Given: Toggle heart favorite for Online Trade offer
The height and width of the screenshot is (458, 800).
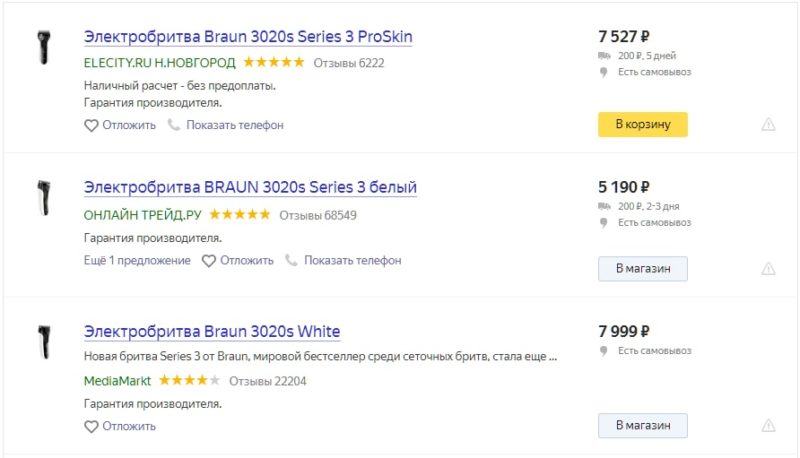Looking at the screenshot, I should click(x=209, y=261).
